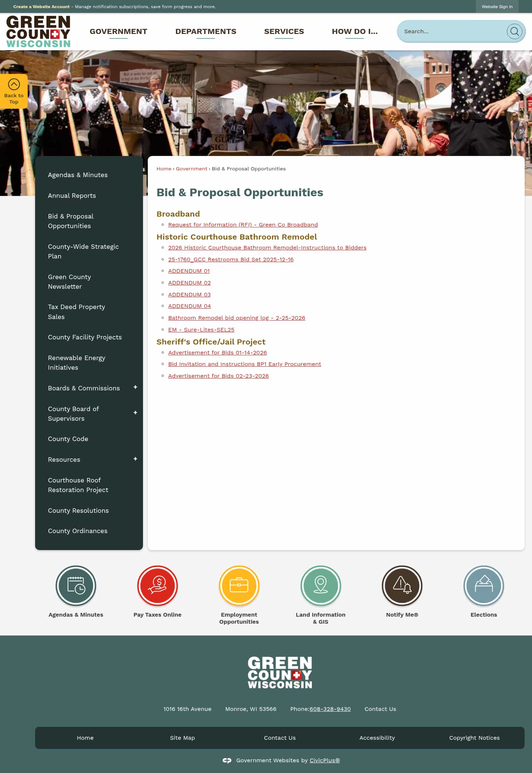532x773 pixels.
Task: Expand the Boards & Commissions submenu
Action: coord(135,387)
